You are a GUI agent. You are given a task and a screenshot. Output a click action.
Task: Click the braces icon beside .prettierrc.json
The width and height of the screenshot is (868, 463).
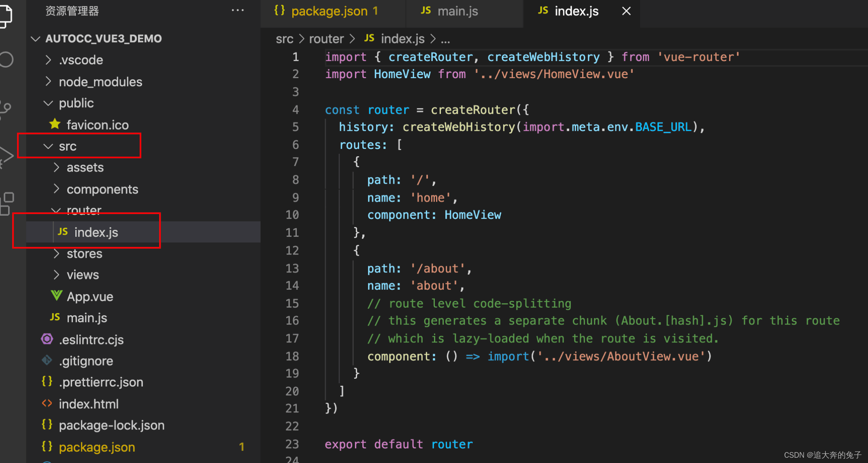click(47, 381)
